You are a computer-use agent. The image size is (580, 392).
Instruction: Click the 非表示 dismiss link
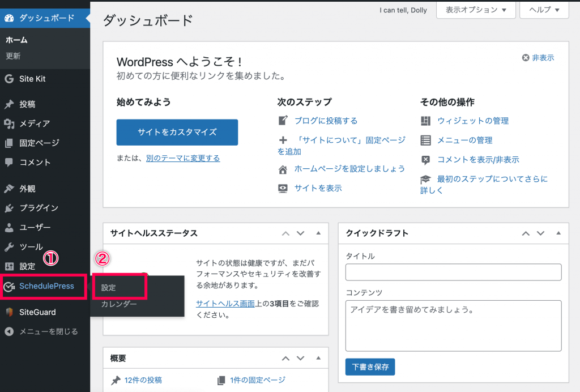click(543, 58)
